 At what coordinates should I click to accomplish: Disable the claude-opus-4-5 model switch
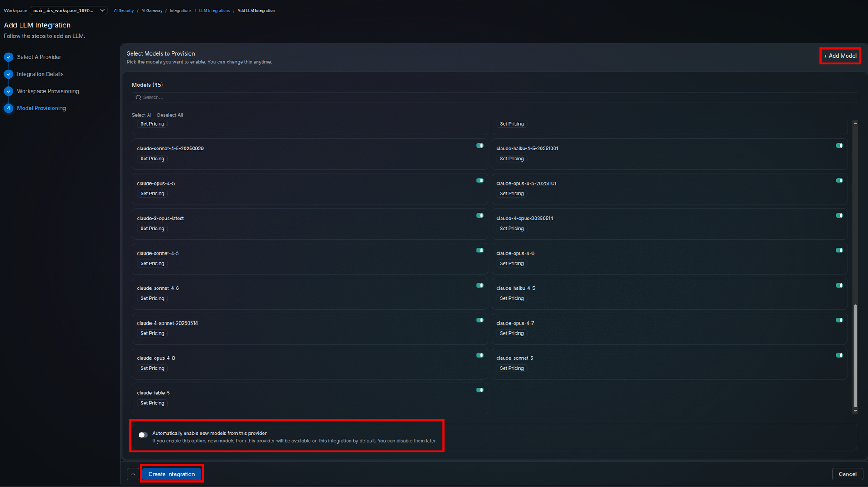click(480, 181)
